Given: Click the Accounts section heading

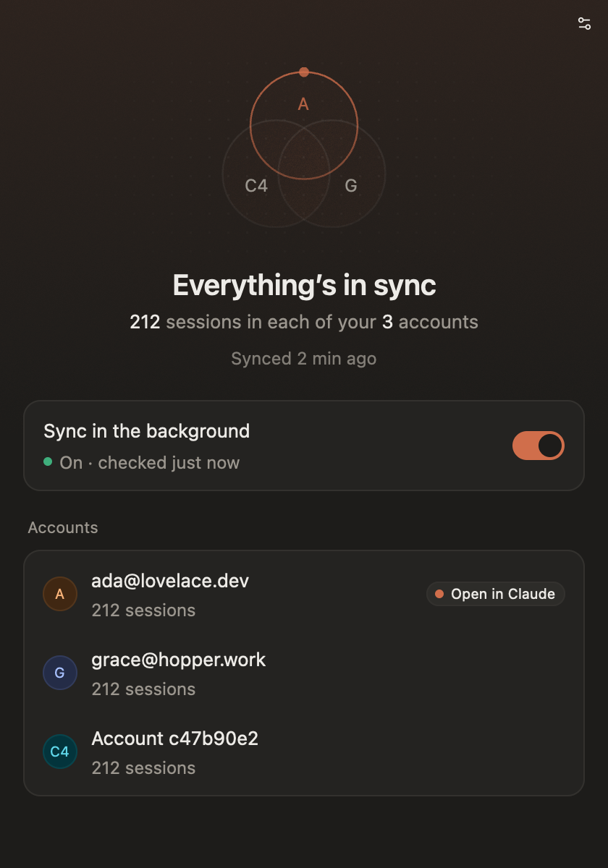Looking at the screenshot, I should [x=63, y=527].
